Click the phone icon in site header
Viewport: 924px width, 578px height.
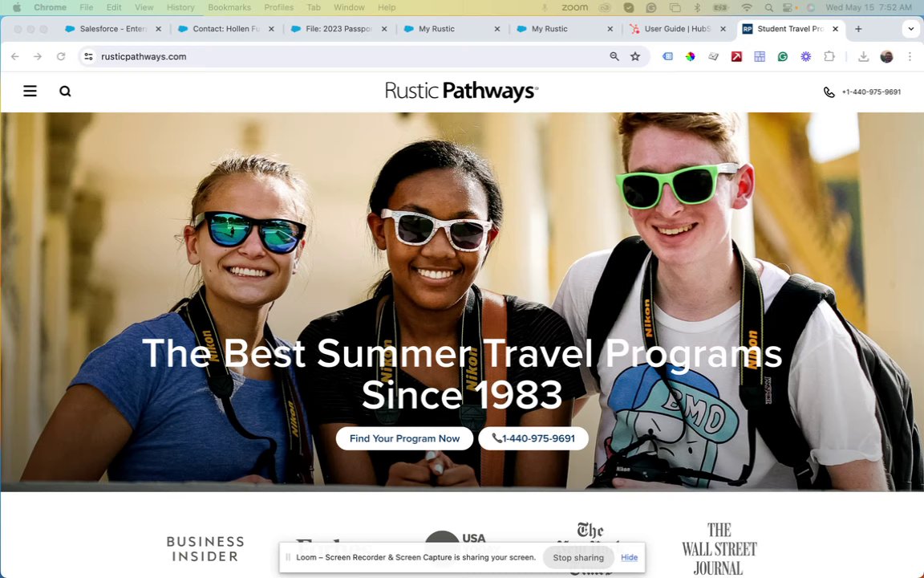(x=829, y=92)
